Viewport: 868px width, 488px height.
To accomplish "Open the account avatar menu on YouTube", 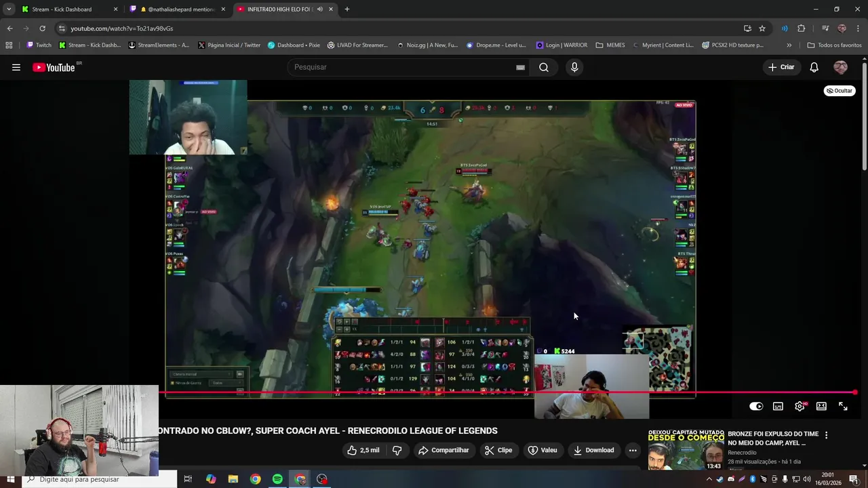I will tap(840, 67).
